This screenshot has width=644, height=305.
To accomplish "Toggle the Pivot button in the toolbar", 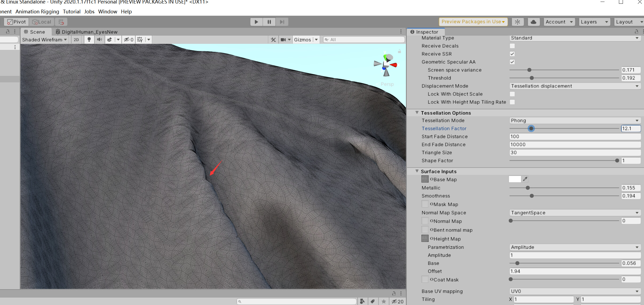I will 16,22.
